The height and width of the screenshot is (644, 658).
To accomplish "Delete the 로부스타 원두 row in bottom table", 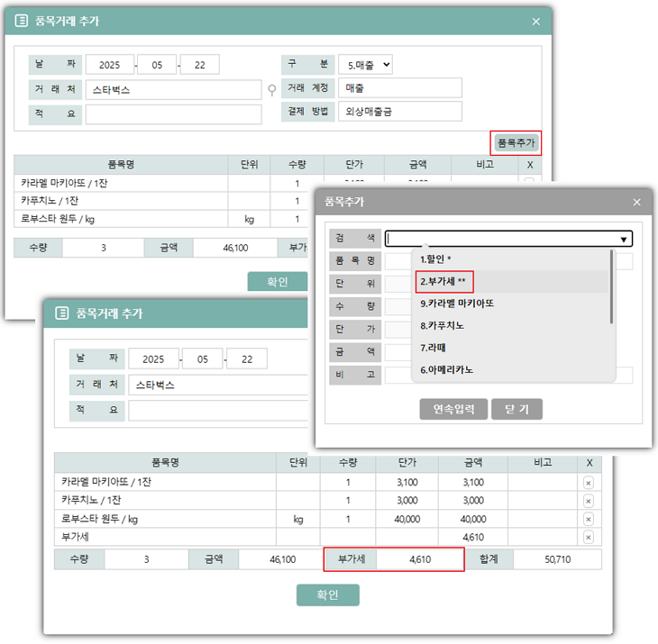I will pyautogui.click(x=589, y=520).
